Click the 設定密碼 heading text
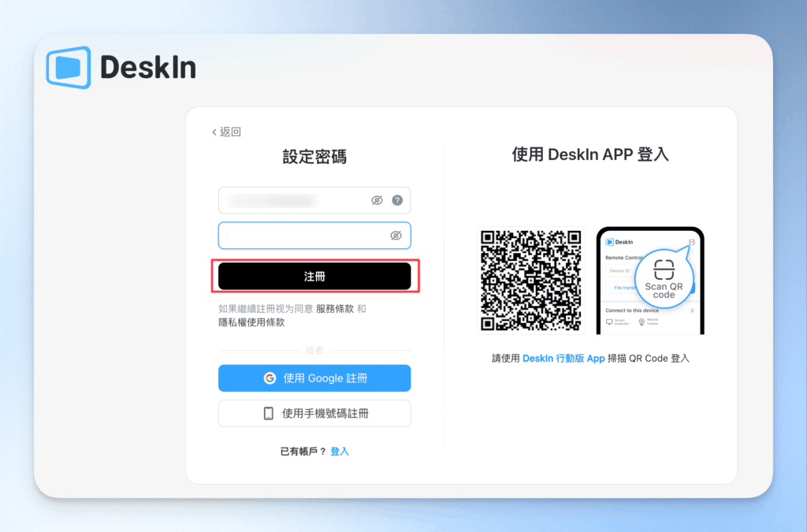Image resolution: width=807 pixels, height=532 pixels. pyautogui.click(x=314, y=157)
